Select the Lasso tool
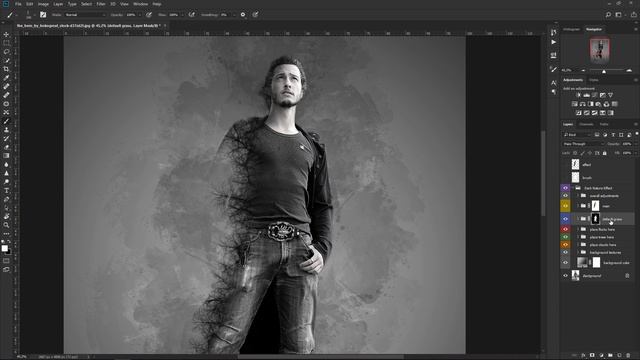The height and width of the screenshot is (360, 640). point(6,52)
